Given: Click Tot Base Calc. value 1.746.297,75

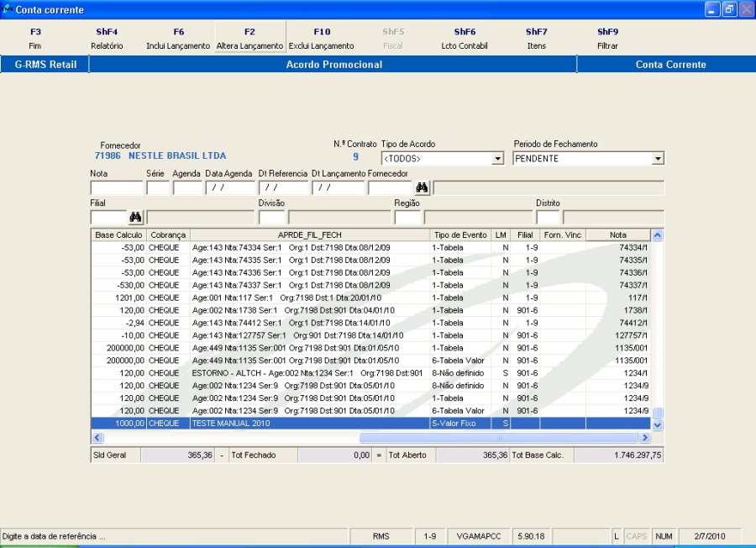Looking at the screenshot, I should (x=619, y=455).
